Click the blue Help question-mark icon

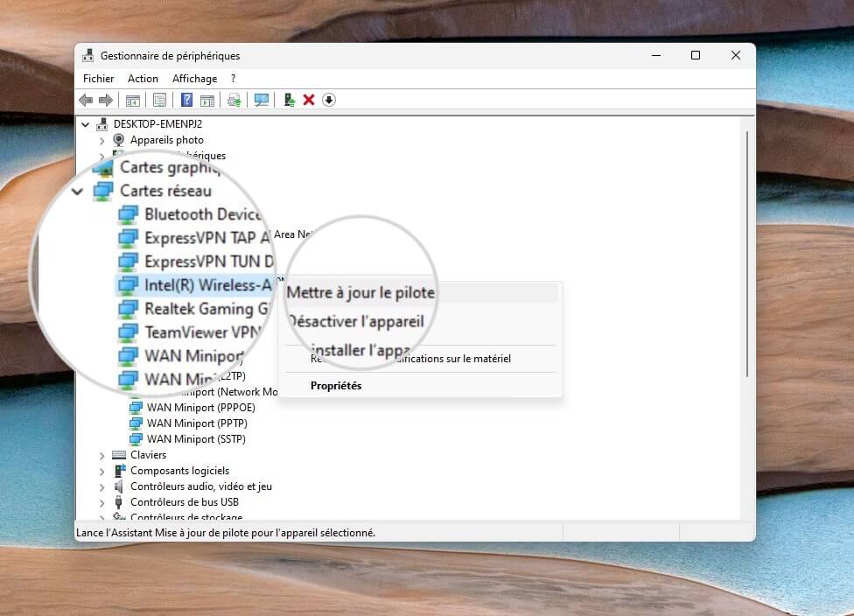coord(187,101)
